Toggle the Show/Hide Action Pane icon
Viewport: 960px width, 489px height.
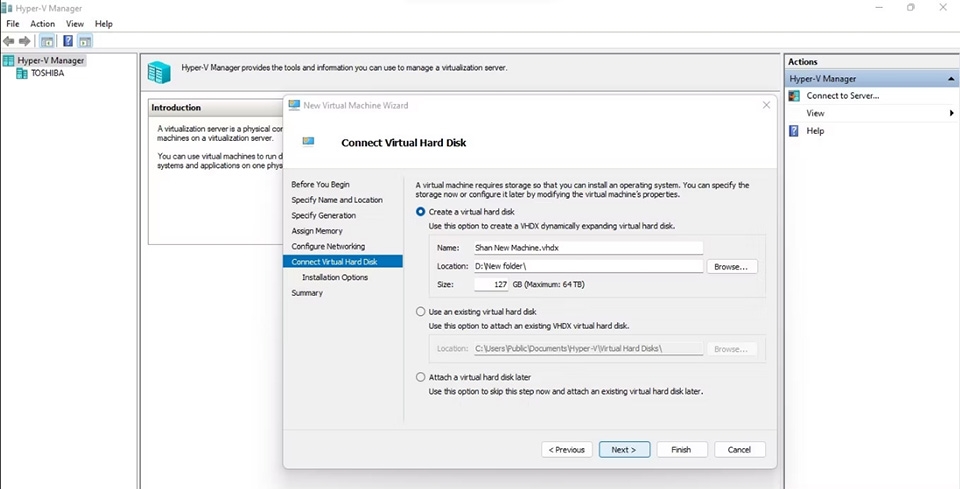85,41
